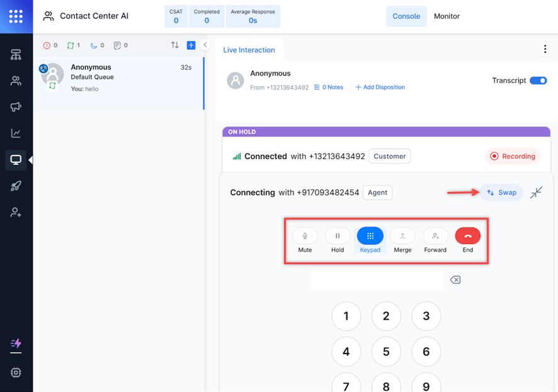Collapse the conversation list panel

(x=205, y=45)
